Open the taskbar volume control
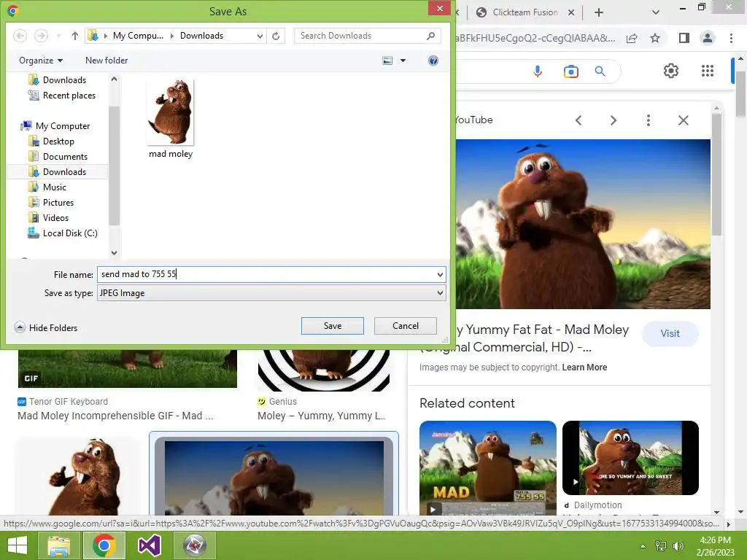 (678, 545)
